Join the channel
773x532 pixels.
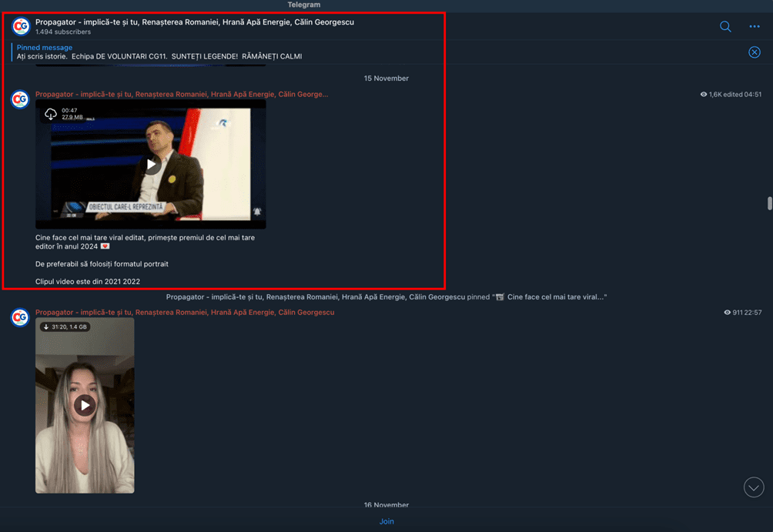(x=386, y=521)
